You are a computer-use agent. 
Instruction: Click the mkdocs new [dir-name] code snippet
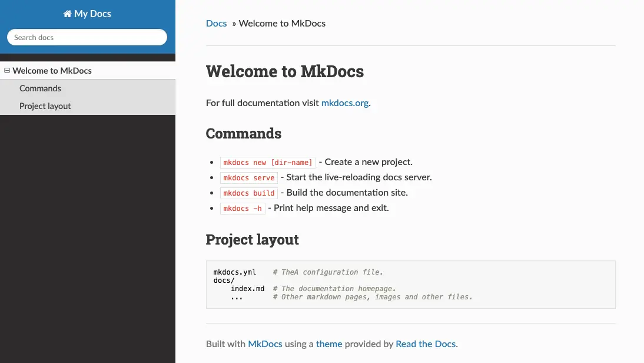268,163
